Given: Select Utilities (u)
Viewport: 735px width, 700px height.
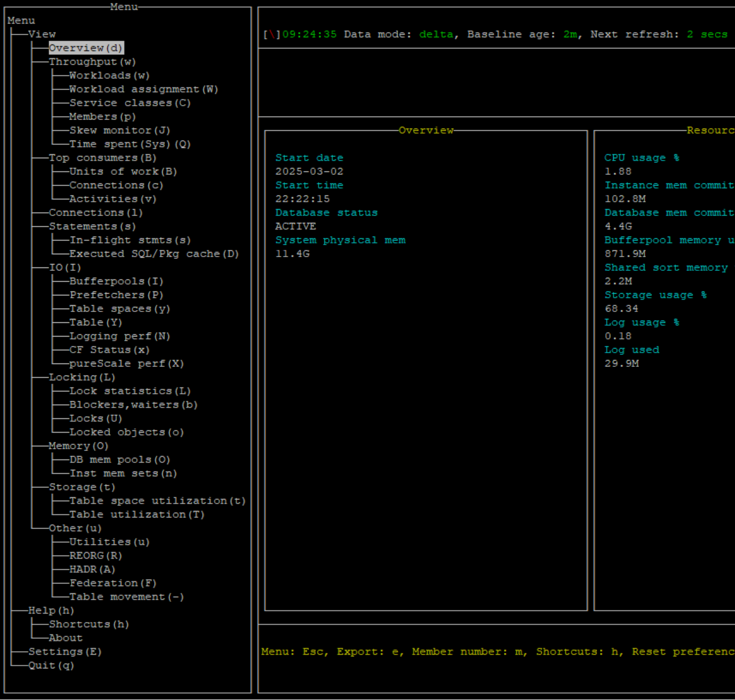Looking at the screenshot, I should pyautogui.click(x=110, y=542).
